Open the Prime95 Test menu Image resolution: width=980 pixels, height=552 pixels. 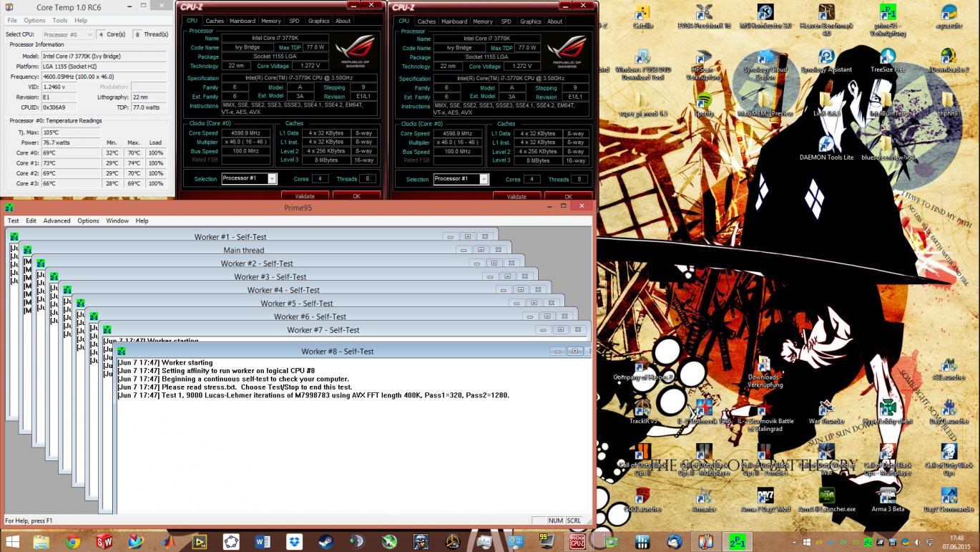point(13,221)
